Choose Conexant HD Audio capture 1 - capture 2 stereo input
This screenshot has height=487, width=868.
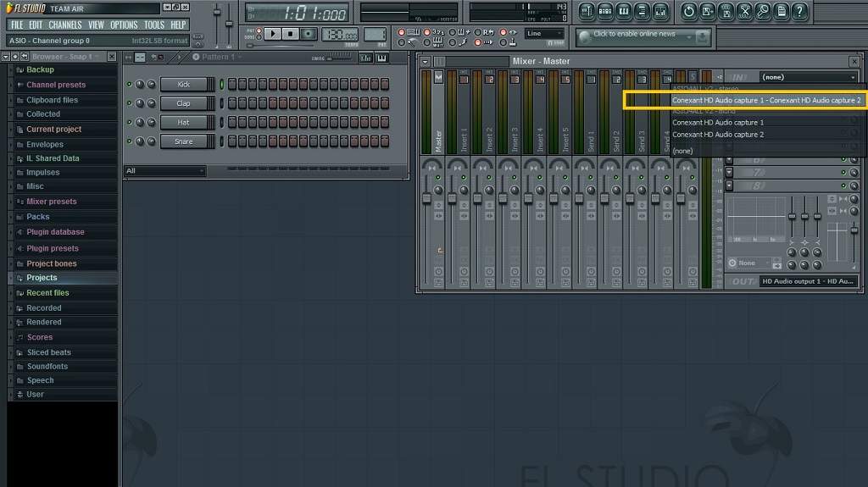click(x=766, y=100)
